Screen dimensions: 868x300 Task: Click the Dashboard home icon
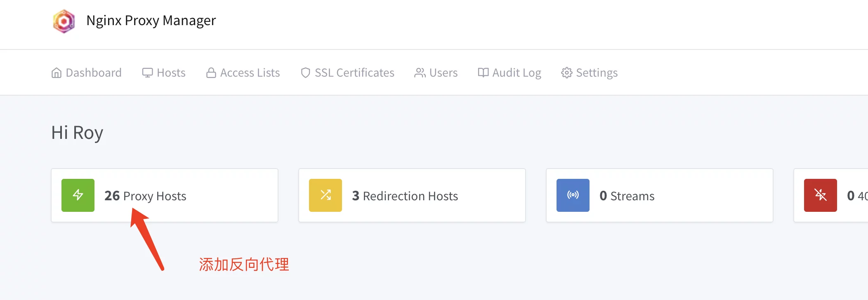tap(57, 73)
